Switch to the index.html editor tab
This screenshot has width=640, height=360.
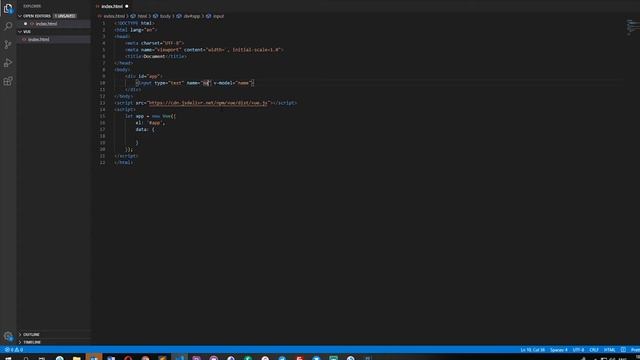[112, 6]
